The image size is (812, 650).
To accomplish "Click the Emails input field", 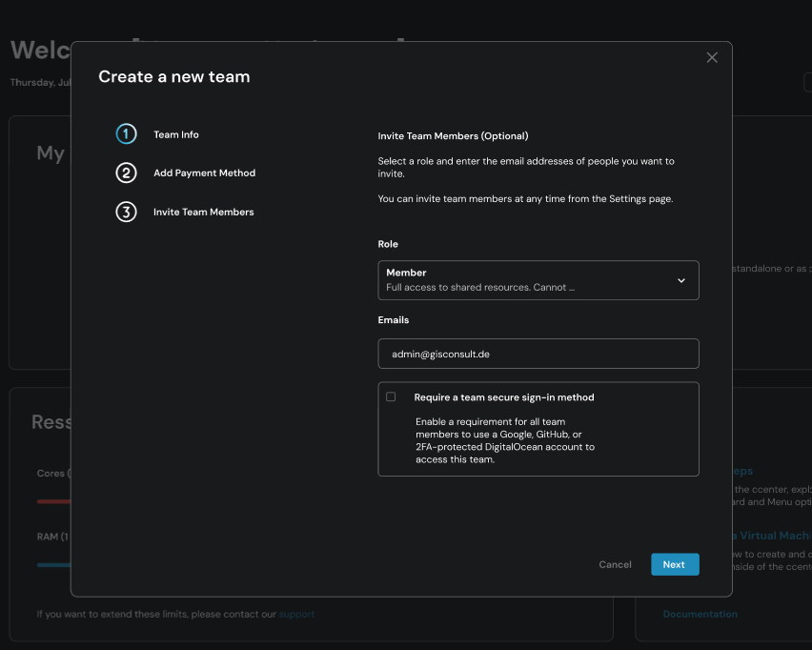I will pos(538,354).
